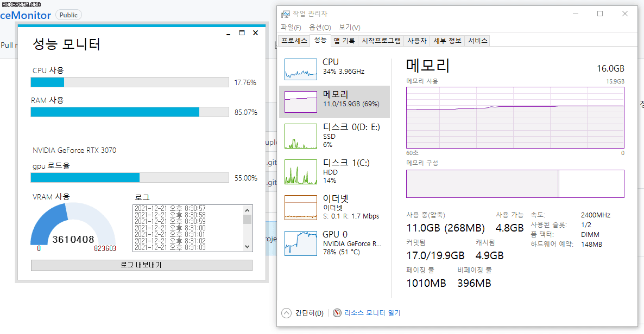The image size is (644, 334).
Task: Click the 16.0GB total memory label
Action: [x=610, y=68]
